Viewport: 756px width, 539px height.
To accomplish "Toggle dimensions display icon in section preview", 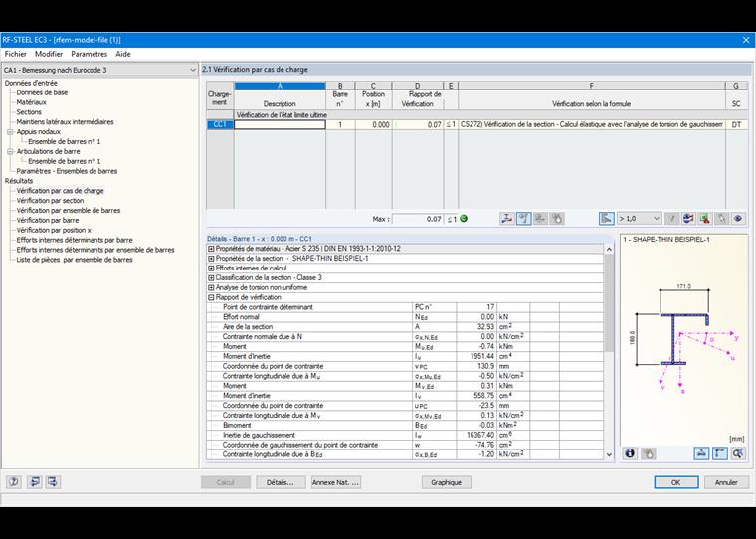I will tap(720, 453).
